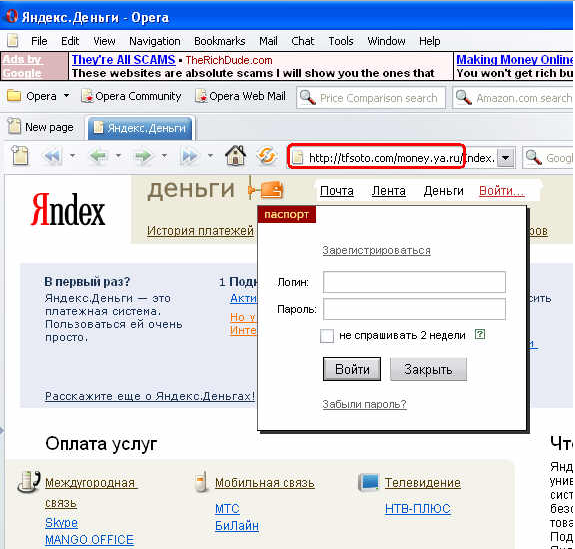
Task: Open the Mail menu
Action: (268, 41)
